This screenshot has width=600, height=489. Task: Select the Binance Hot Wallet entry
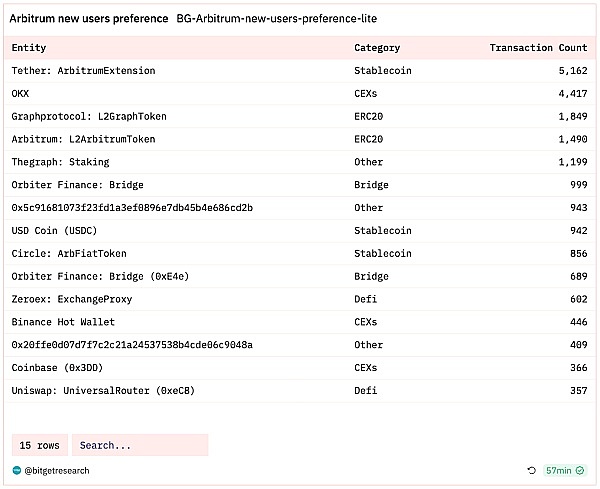[63, 322]
